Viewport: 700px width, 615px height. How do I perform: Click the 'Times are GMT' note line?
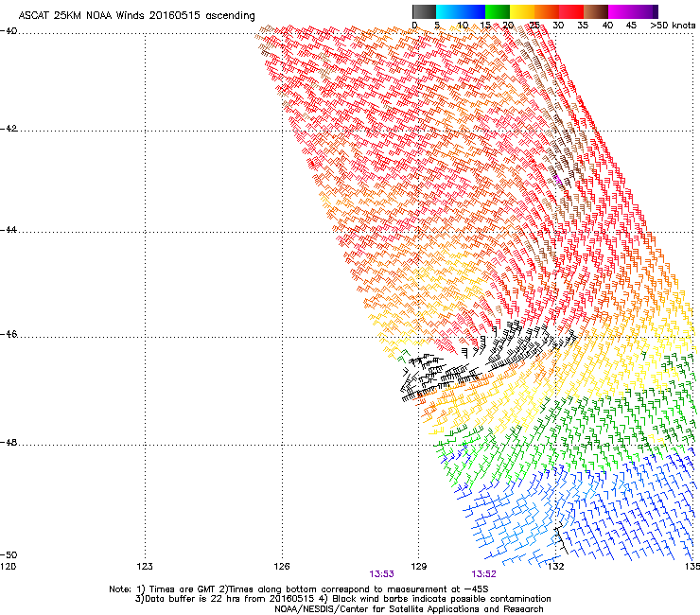pyautogui.click(x=299, y=589)
